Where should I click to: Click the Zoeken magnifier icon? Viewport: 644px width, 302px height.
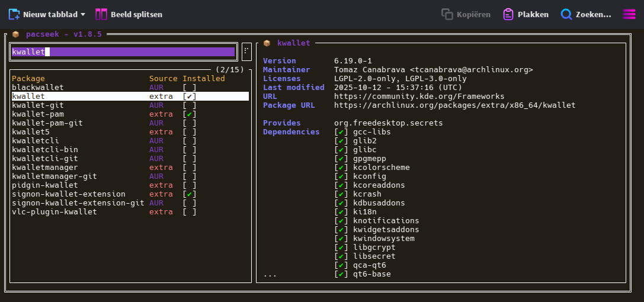click(566, 14)
